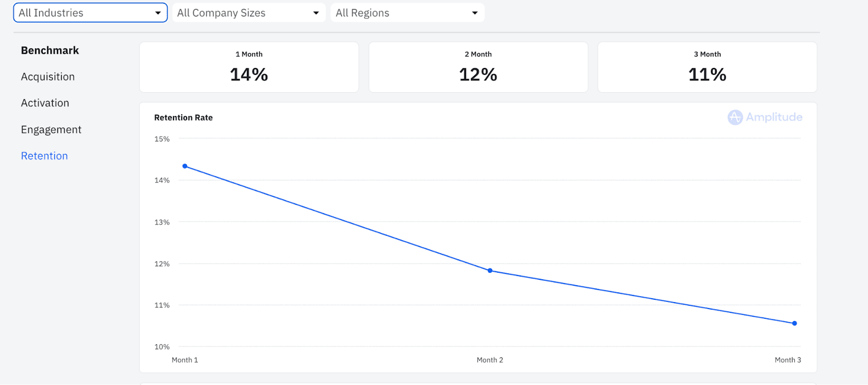868x385 pixels.
Task: Click the Retention Rate chart title
Action: coord(183,118)
